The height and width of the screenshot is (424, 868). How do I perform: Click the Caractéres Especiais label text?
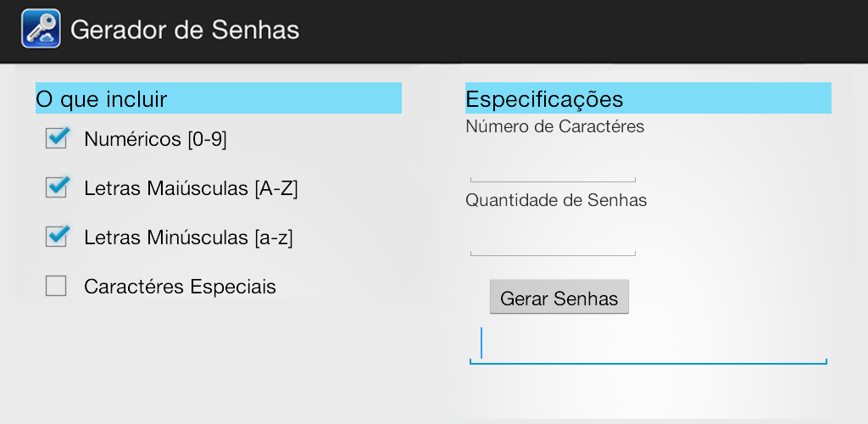click(180, 287)
